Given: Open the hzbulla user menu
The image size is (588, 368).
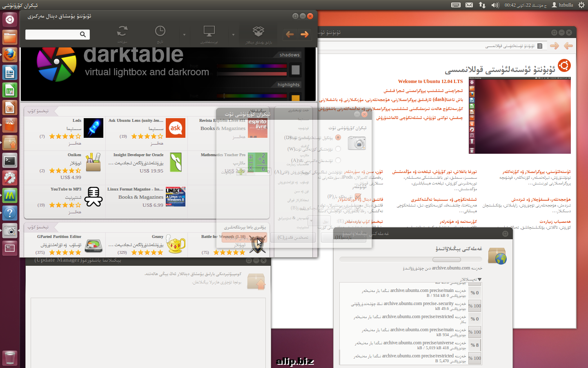Looking at the screenshot, I should [562, 5].
